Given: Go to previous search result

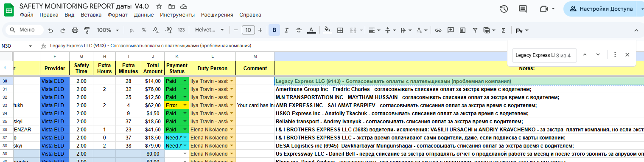Looking at the screenshot, I should tap(585, 54).
